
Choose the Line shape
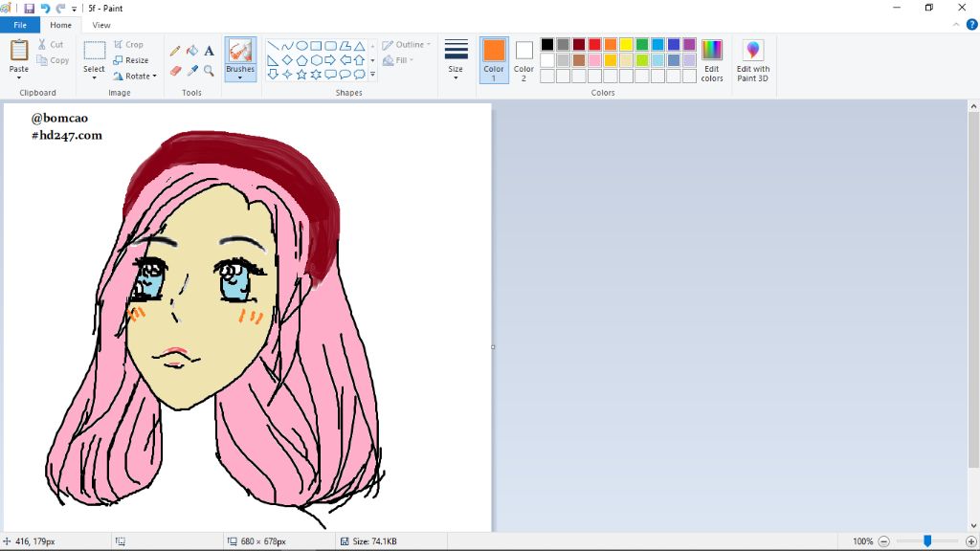[273, 46]
